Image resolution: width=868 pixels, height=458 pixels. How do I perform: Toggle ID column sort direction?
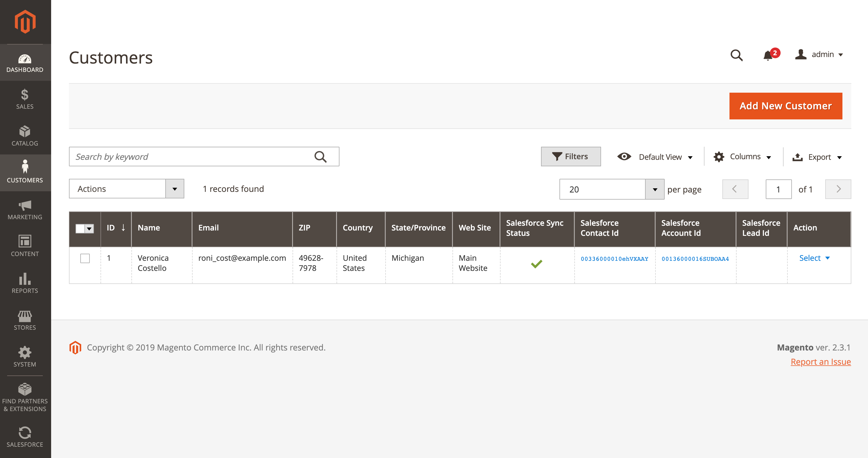(x=116, y=228)
